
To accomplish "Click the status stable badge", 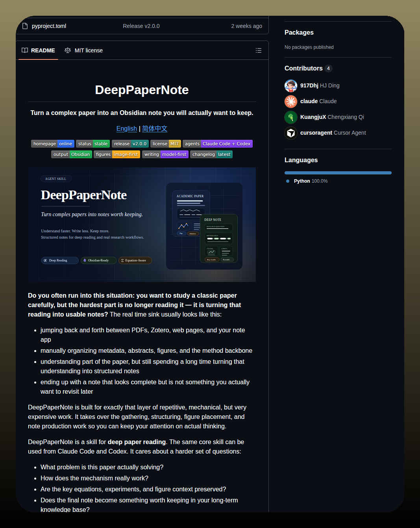I will pos(93,144).
